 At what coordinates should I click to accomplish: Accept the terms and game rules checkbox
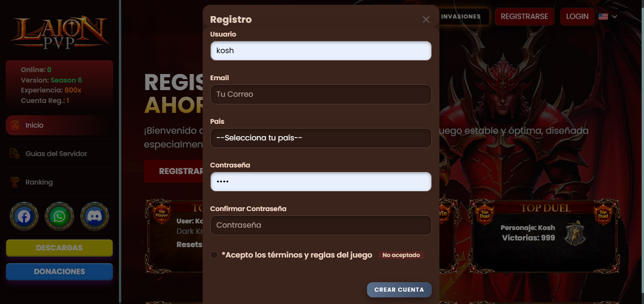pyautogui.click(x=214, y=255)
